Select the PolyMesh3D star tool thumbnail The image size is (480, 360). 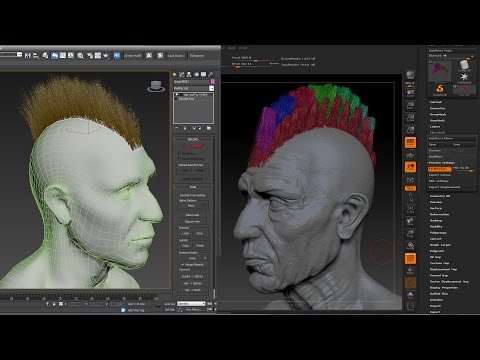[464, 79]
